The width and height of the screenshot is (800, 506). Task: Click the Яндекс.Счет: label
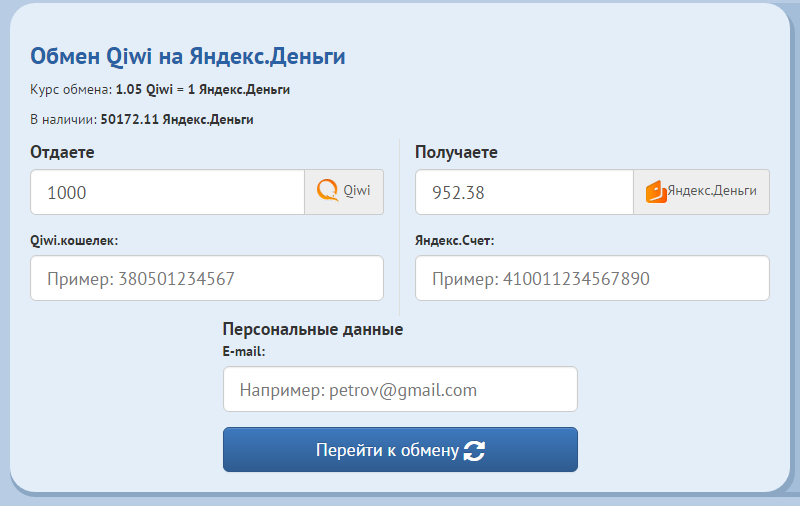[x=455, y=240]
